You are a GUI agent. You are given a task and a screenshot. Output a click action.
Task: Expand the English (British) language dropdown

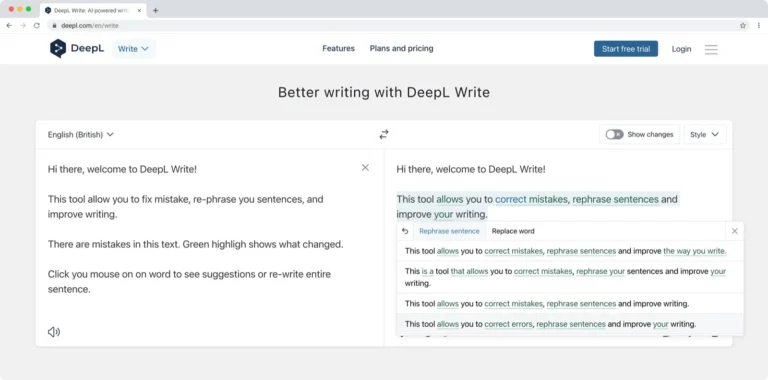(81, 135)
